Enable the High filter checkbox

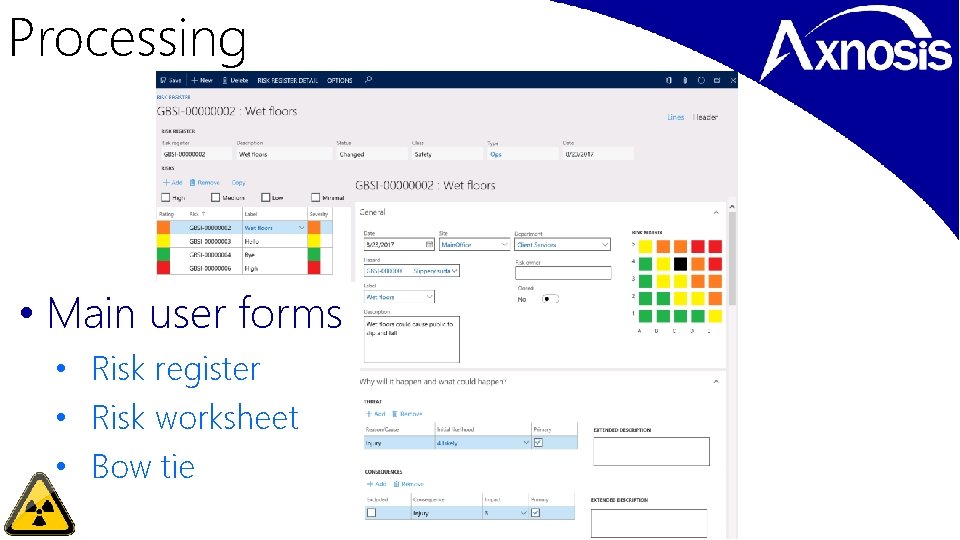coord(165,197)
